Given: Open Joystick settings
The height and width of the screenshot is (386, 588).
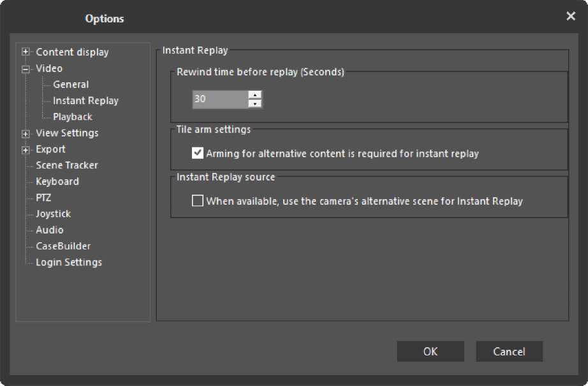Looking at the screenshot, I should (53, 214).
